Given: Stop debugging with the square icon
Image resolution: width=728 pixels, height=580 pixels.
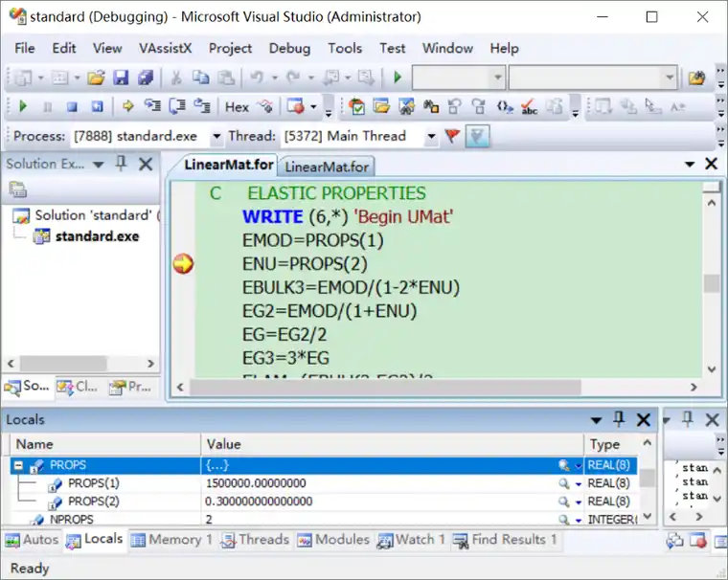Looking at the screenshot, I should (72, 107).
